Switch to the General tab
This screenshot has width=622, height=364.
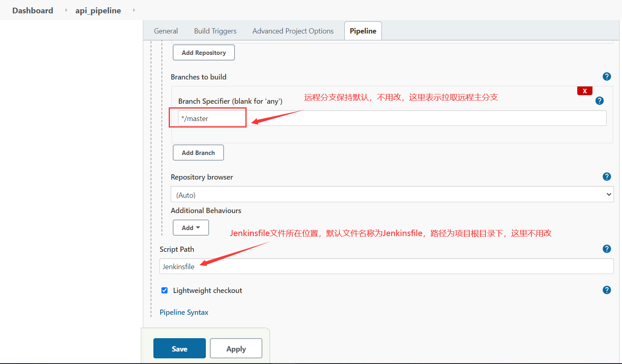pyautogui.click(x=165, y=31)
